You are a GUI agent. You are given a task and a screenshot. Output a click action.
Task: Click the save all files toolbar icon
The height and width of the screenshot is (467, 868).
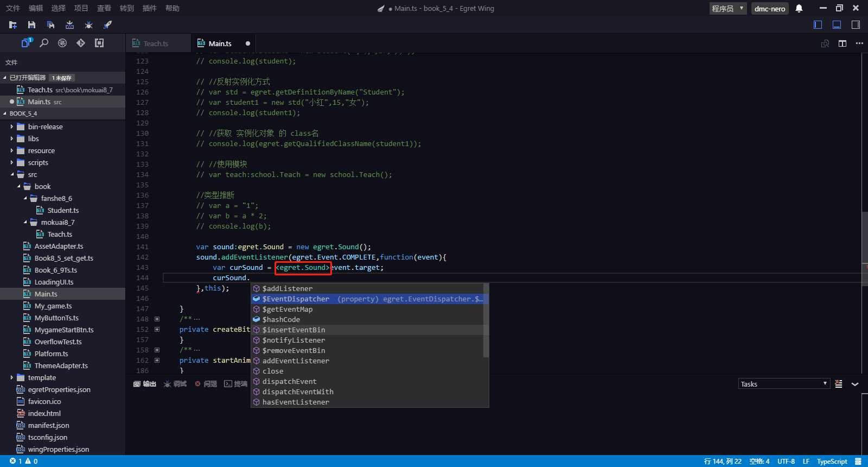(x=50, y=25)
